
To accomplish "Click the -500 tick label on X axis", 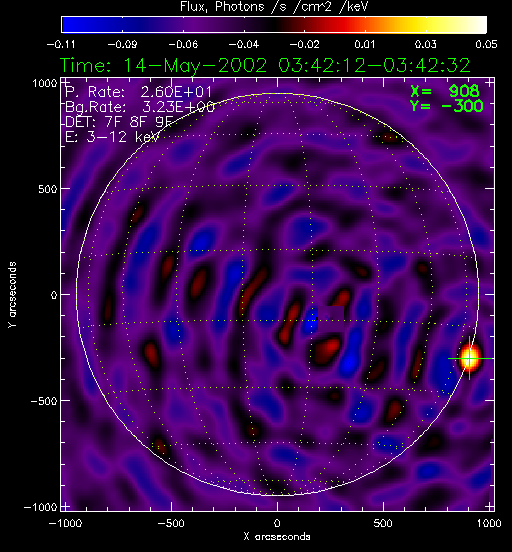I will tap(171, 523).
